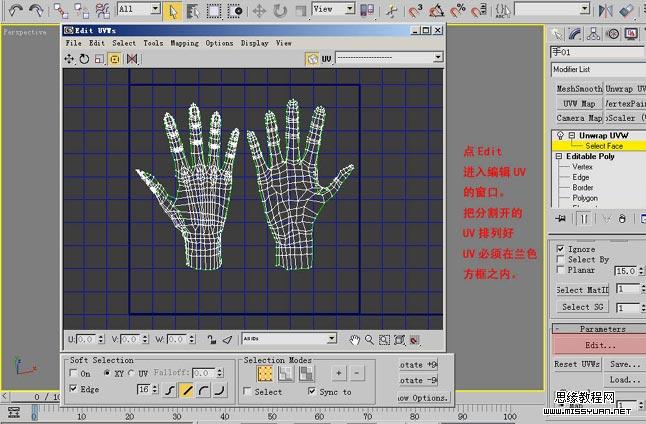The width and height of the screenshot is (646, 424).
Task: Toggle the angle snap icon
Action: click(437, 10)
